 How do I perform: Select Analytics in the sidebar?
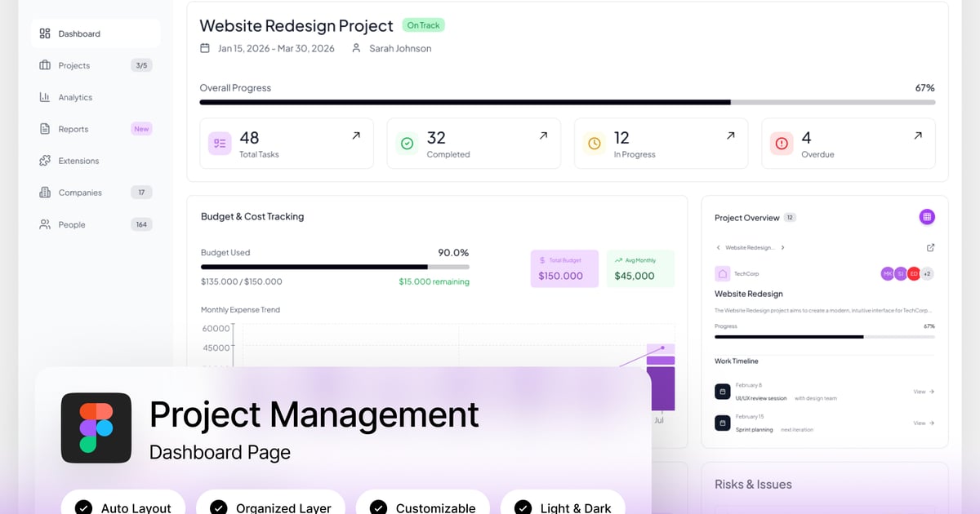(75, 97)
